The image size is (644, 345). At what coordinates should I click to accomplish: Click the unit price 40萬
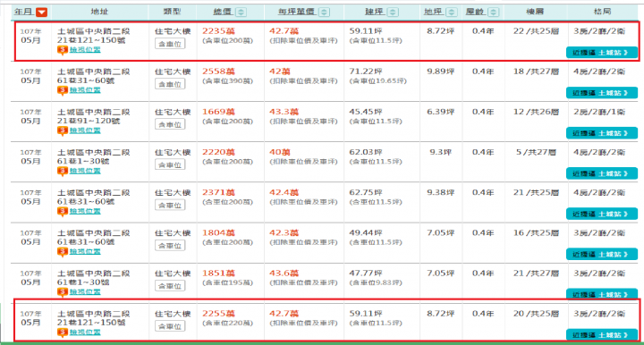click(280, 152)
